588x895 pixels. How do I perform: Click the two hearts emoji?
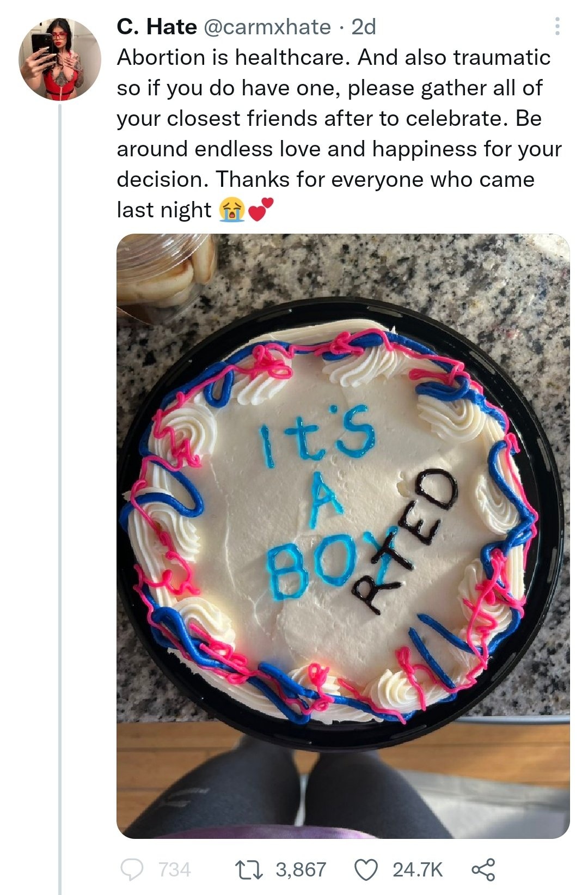260,210
